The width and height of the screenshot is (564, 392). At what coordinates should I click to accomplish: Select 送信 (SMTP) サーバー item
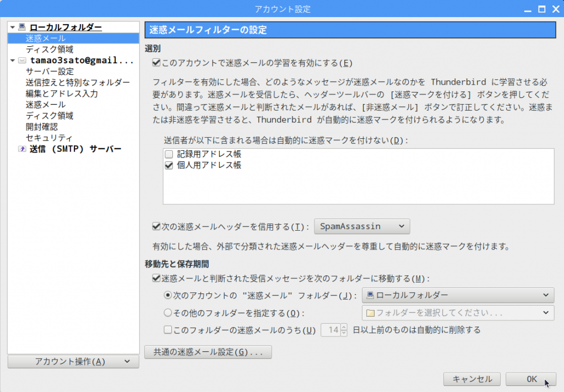(x=75, y=149)
